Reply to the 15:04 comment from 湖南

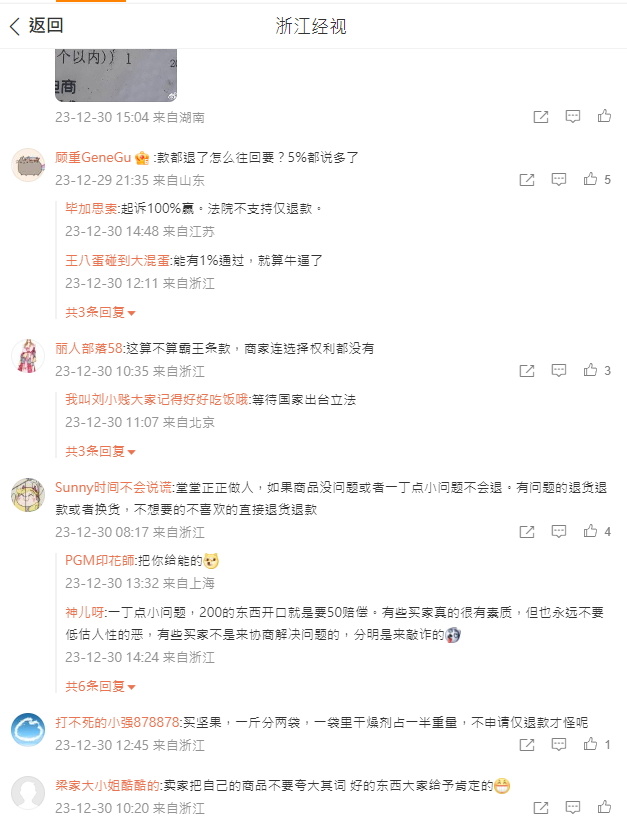point(573,116)
